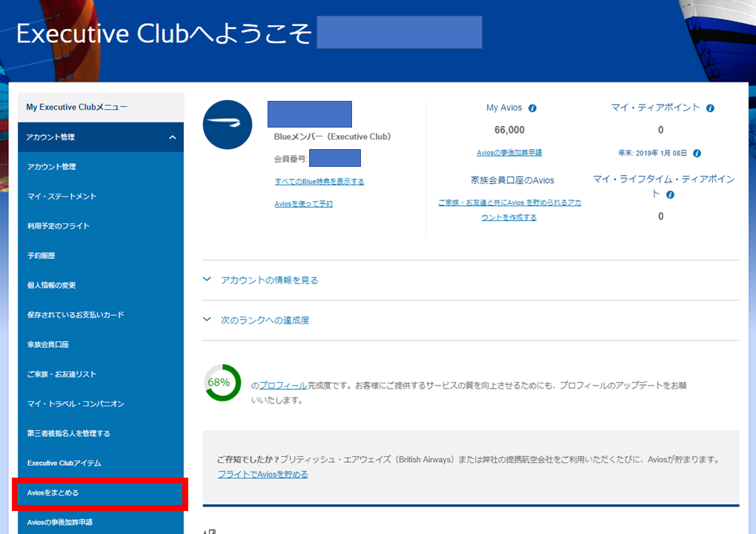This screenshot has width=756, height=534.
Task: Open ご家族・お友達リスト menu item
Action: click(x=101, y=375)
